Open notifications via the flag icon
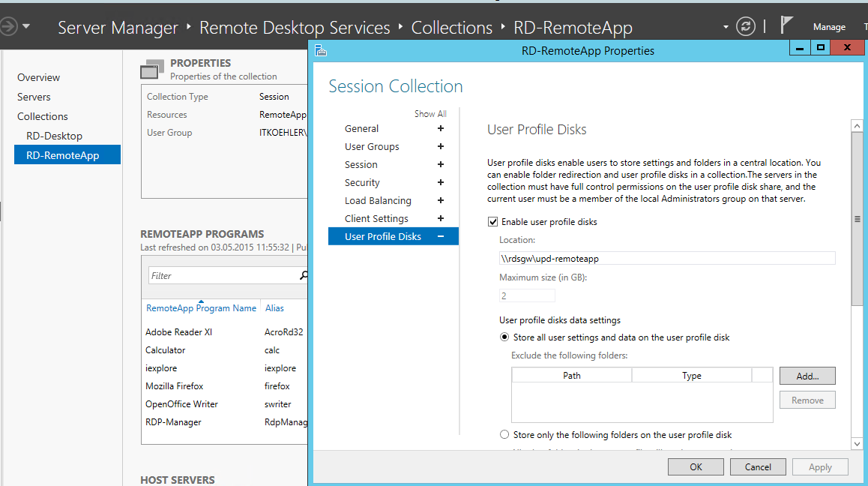The width and height of the screenshot is (868, 486). (x=786, y=24)
